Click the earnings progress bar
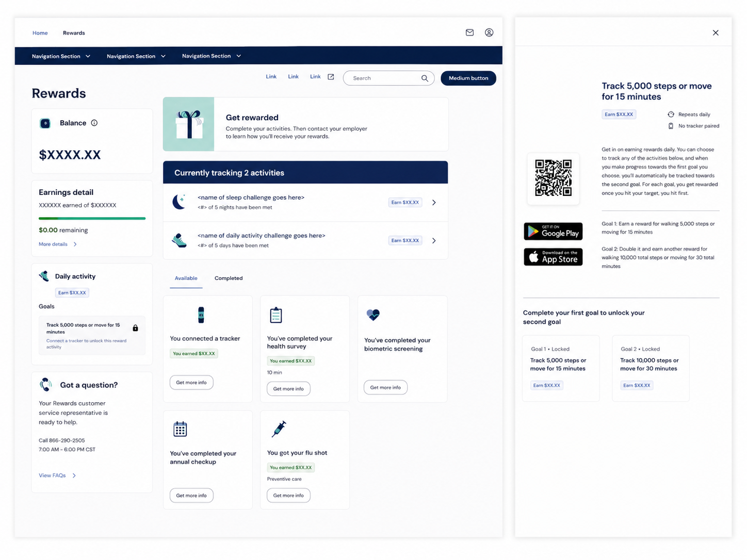Viewport: 747px width, 560px height. click(x=92, y=219)
